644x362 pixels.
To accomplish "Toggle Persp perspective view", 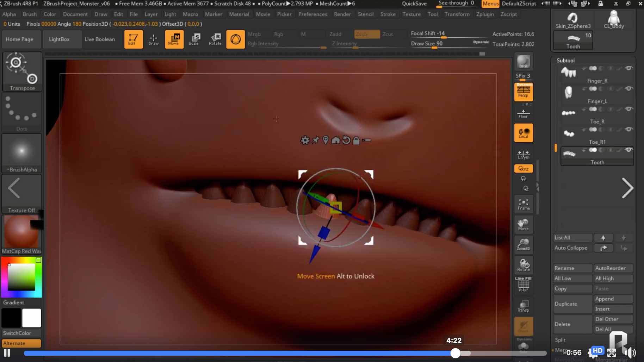I will coord(523,92).
